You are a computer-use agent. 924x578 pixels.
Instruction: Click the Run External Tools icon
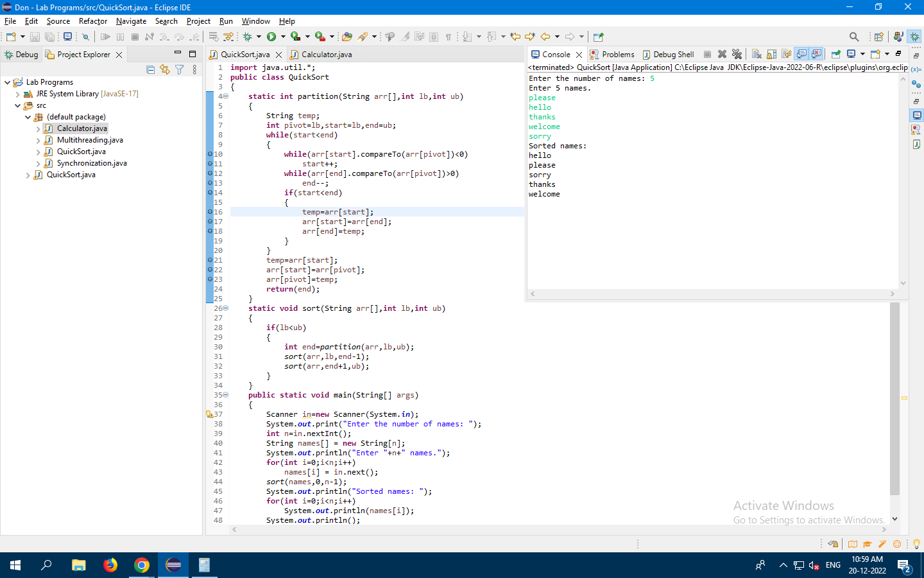click(320, 37)
